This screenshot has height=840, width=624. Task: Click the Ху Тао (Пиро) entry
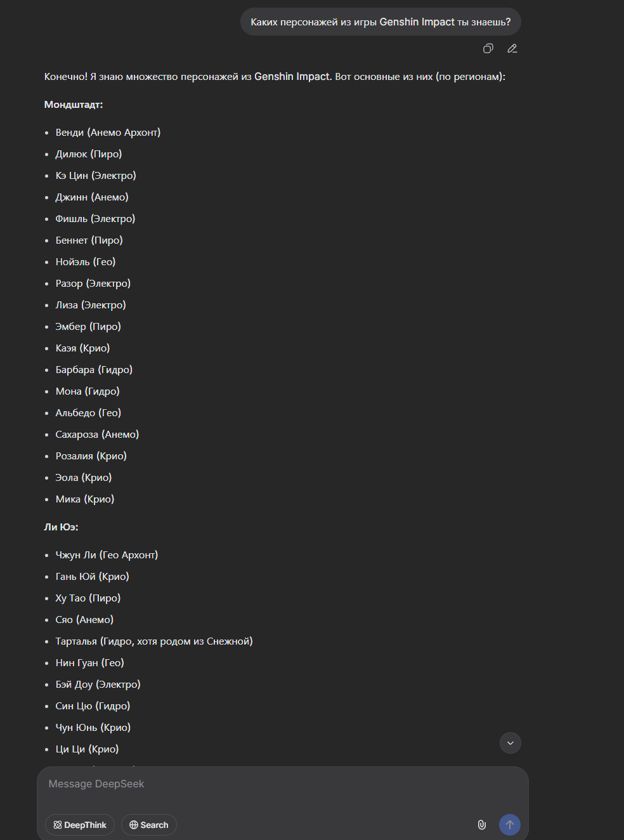88,598
